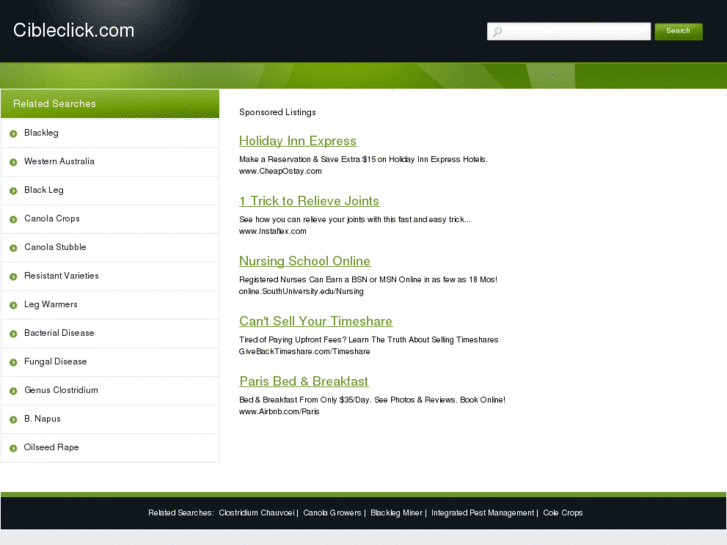The height and width of the screenshot is (545, 727).
Task: Open the Holiday Inn Express listing
Action: point(298,141)
